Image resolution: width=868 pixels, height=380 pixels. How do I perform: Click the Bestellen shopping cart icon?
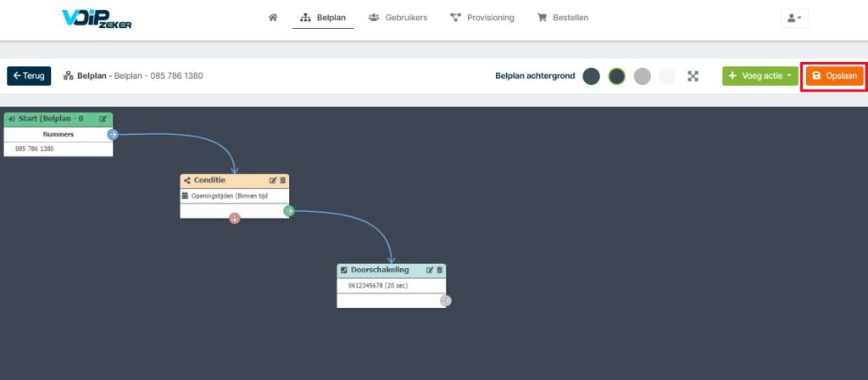click(542, 18)
